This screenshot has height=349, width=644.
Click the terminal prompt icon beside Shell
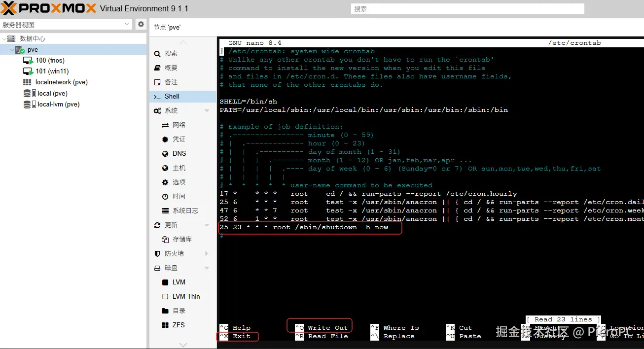(x=157, y=97)
